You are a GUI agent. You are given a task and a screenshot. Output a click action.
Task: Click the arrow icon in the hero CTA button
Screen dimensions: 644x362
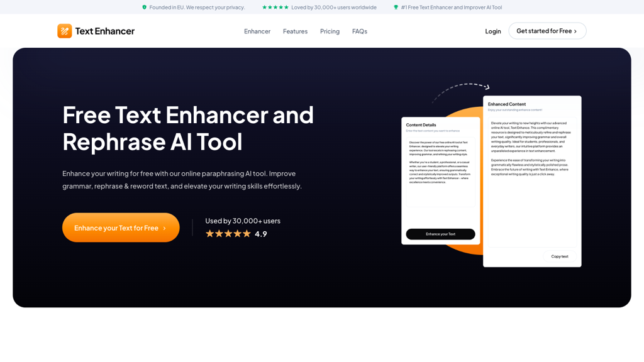(x=165, y=228)
